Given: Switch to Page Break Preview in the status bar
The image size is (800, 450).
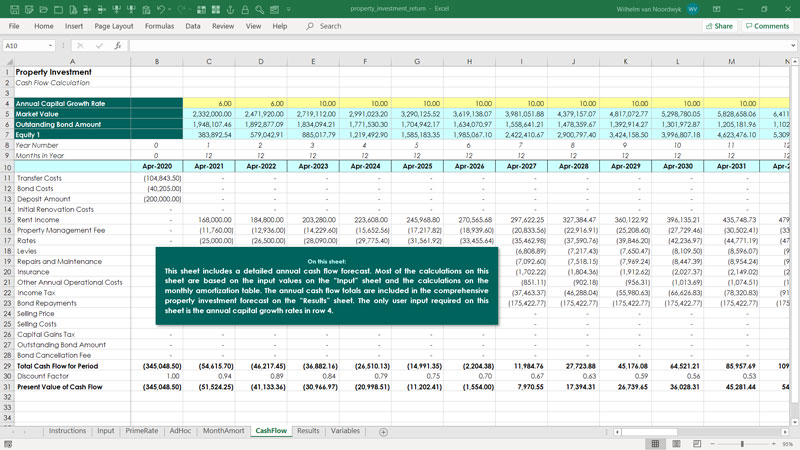Looking at the screenshot, I should [697, 444].
